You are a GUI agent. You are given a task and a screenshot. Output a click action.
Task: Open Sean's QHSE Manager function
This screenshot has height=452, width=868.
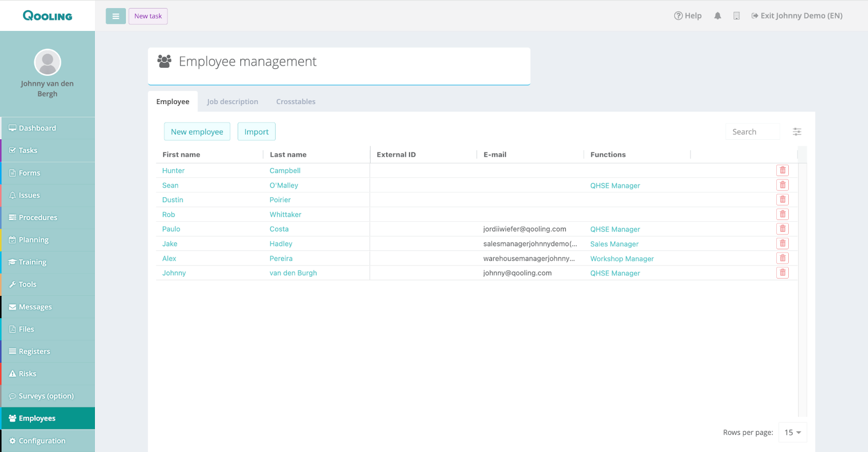click(x=615, y=185)
